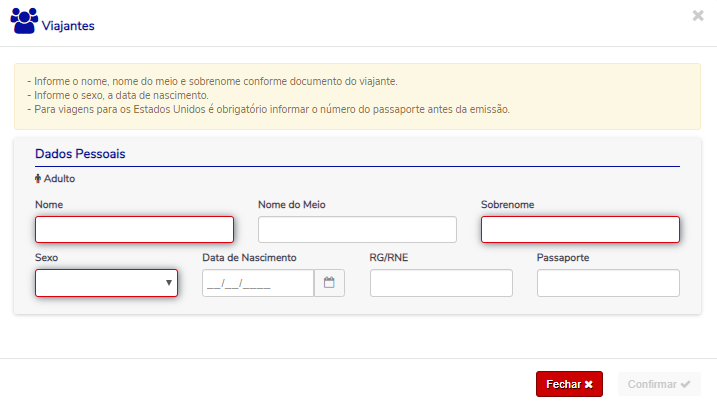Viewport: 717px width, 401px height.
Task: Click the Adulto person icon
Action: tap(38, 179)
